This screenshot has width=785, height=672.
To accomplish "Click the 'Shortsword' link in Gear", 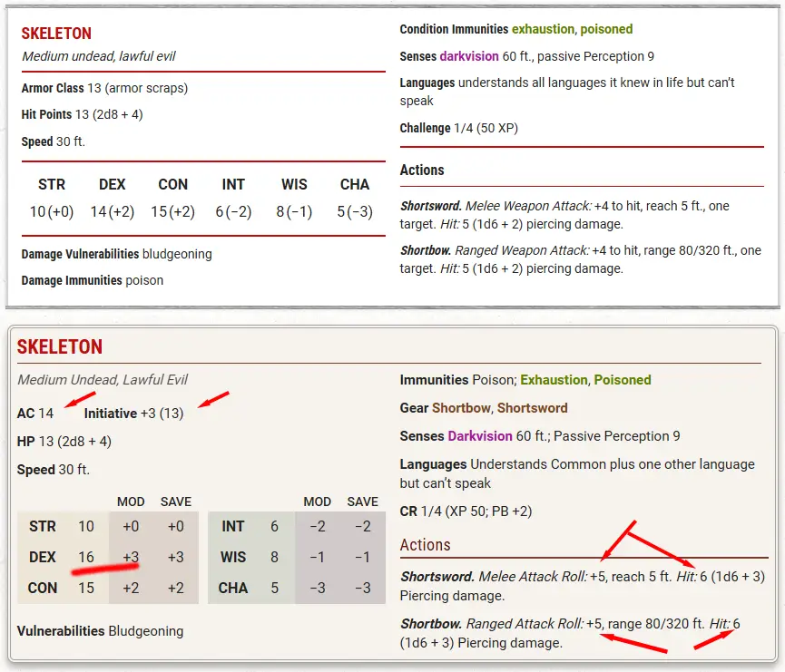I will point(532,408).
